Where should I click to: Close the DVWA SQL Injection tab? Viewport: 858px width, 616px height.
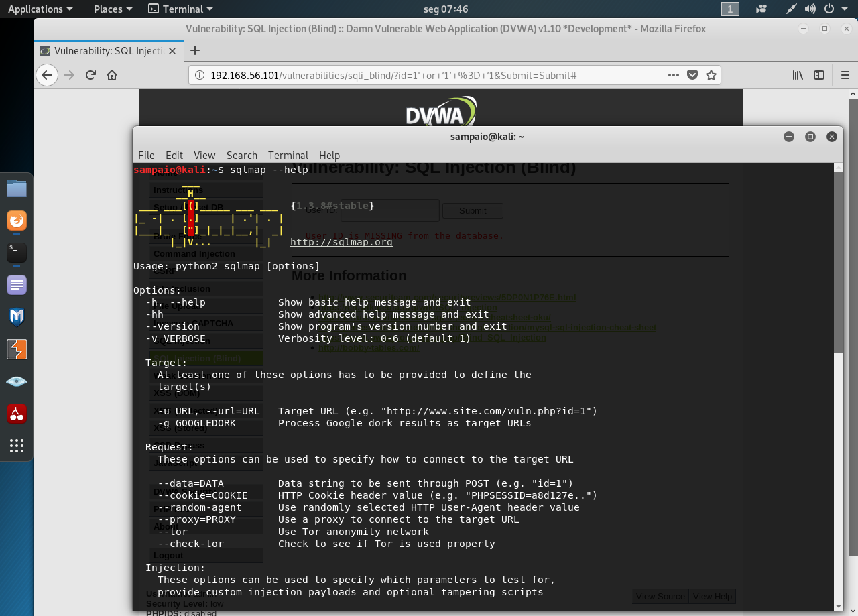[x=172, y=51]
